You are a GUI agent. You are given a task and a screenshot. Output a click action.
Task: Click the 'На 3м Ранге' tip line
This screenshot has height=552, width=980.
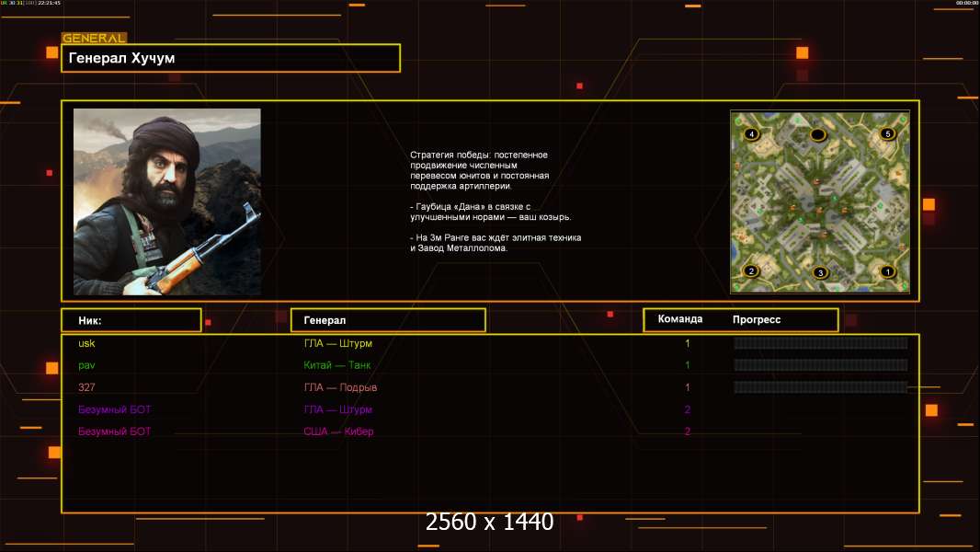tap(496, 243)
